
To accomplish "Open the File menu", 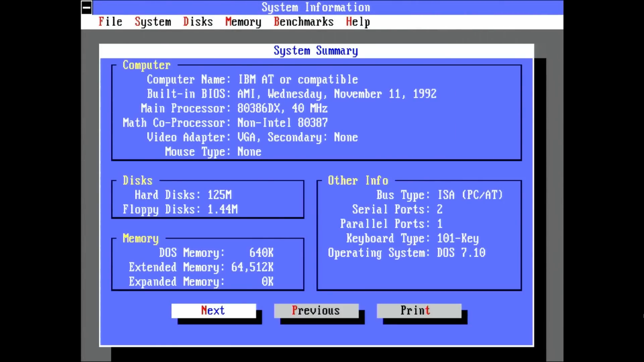I will pos(110,21).
